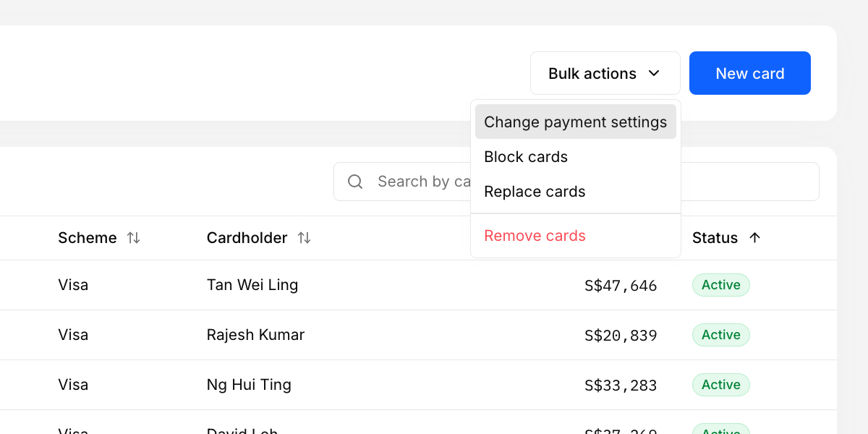This screenshot has height=434, width=868.
Task: Click the sort icon beside Cardholder
Action: pyautogui.click(x=305, y=237)
